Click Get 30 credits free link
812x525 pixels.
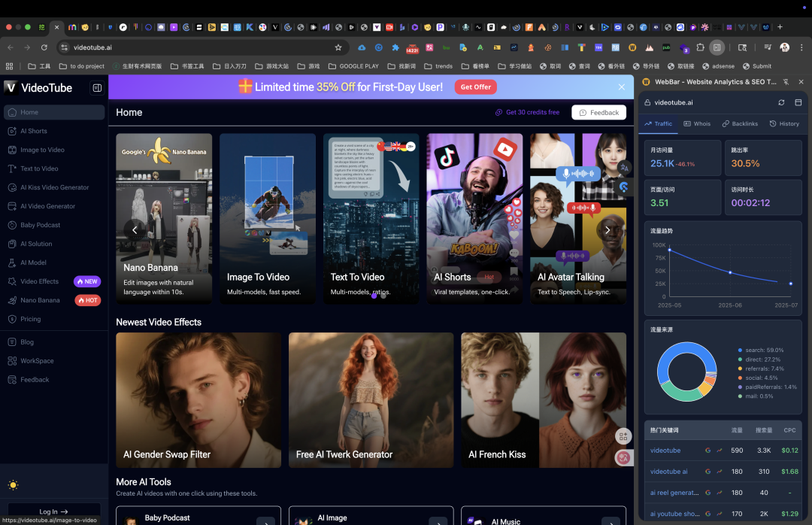527,113
